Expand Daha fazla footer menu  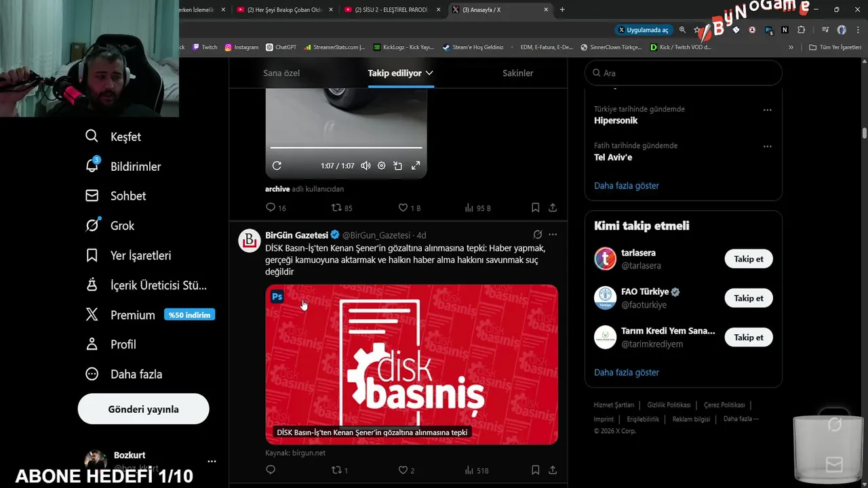(741, 419)
